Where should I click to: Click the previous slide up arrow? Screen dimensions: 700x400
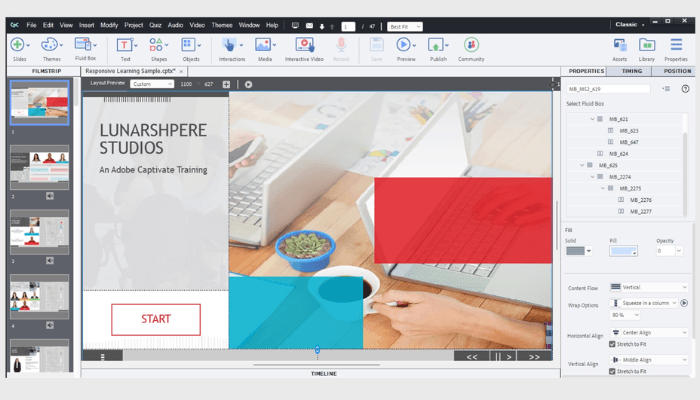[332, 26]
